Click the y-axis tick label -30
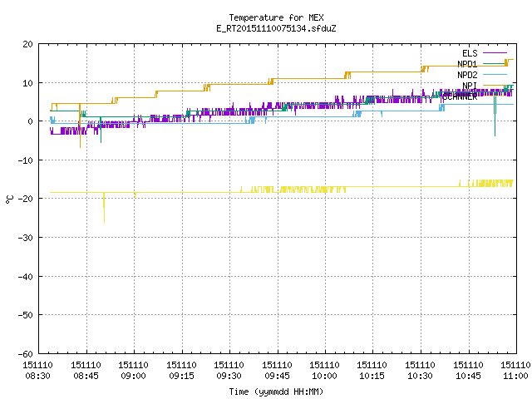 coord(26,238)
